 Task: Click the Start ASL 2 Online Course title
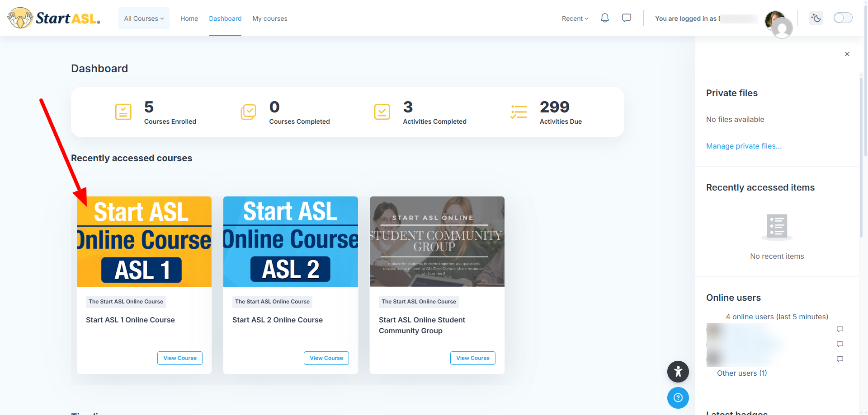click(x=278, y=320)
